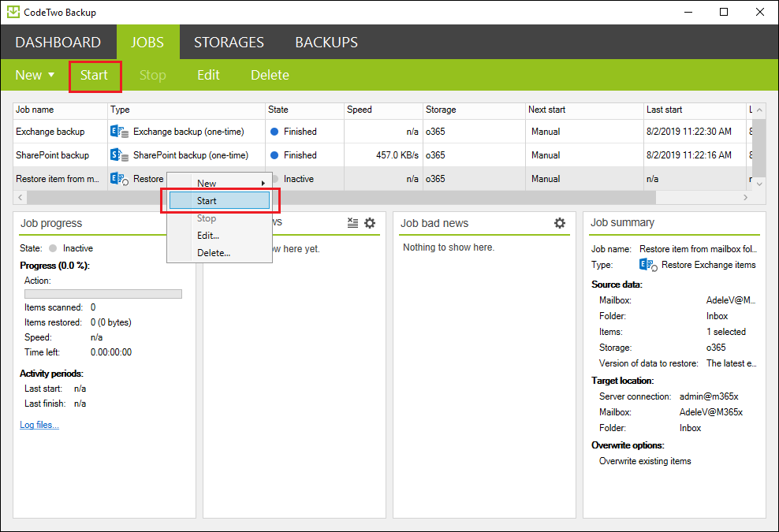Click Edit in the green toolbar
Screen dimensions: 779x532
coord(208,75)
